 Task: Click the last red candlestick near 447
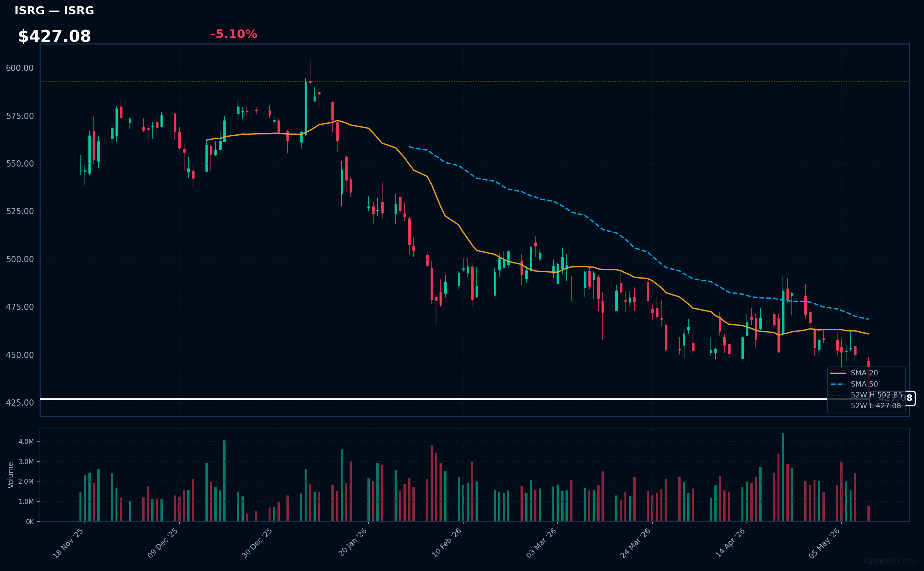(x=869, y=378)
